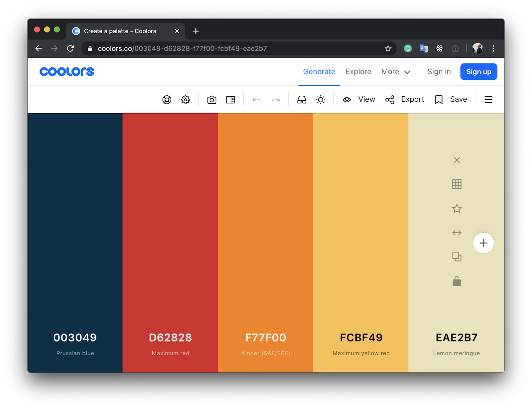
Task: Open the collage layout panel icon
Action: pos(230,100)
